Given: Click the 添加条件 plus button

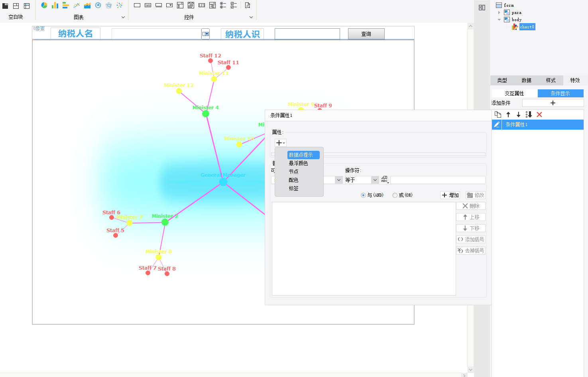Looking at the screenshot, I should (553, 103).
